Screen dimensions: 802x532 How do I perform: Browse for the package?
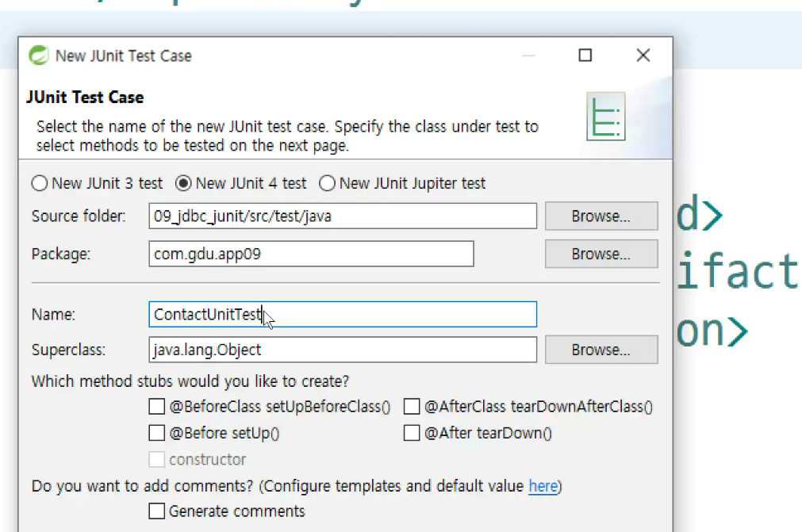point(601,254)
